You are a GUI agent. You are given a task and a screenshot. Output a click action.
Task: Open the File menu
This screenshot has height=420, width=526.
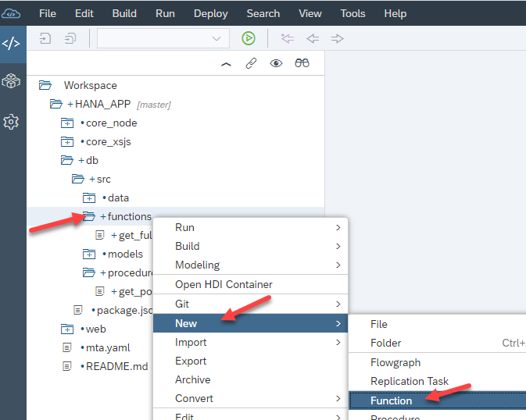[x=48, y=13]
